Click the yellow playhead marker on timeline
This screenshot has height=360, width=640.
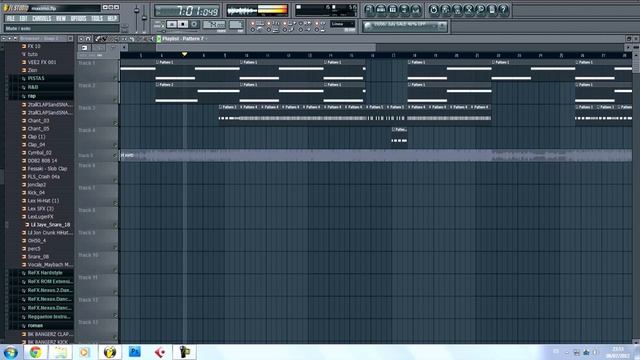(184, 54)
